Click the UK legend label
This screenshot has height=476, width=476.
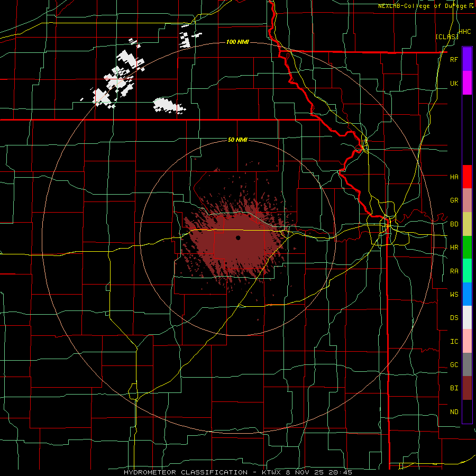tap(454, 83)
